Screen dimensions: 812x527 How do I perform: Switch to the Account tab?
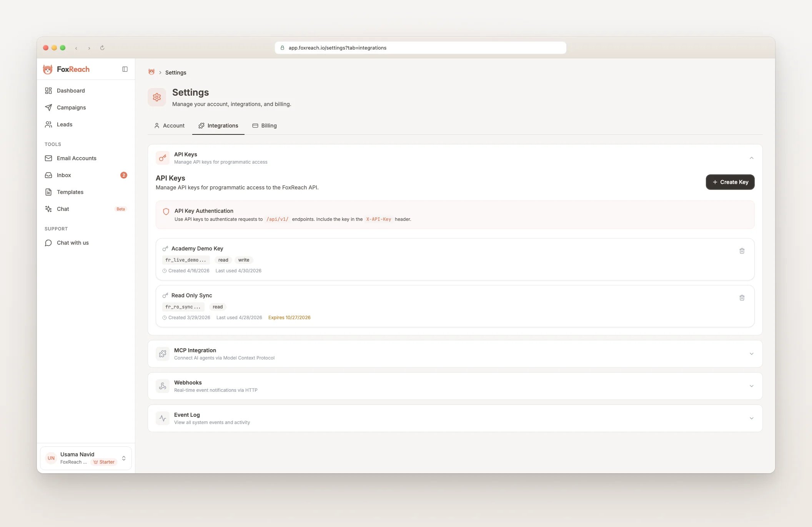[170, 126]
